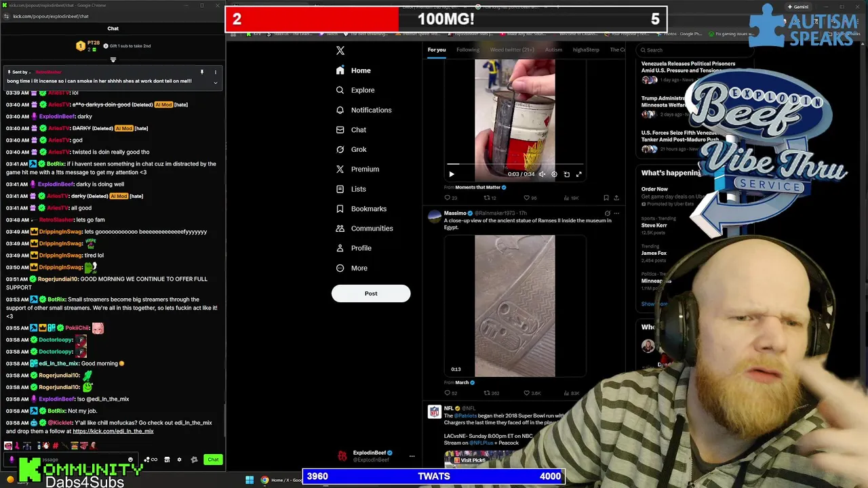Open the @NFLPlus mention link
Screen dimensions: 868x488
482,443
